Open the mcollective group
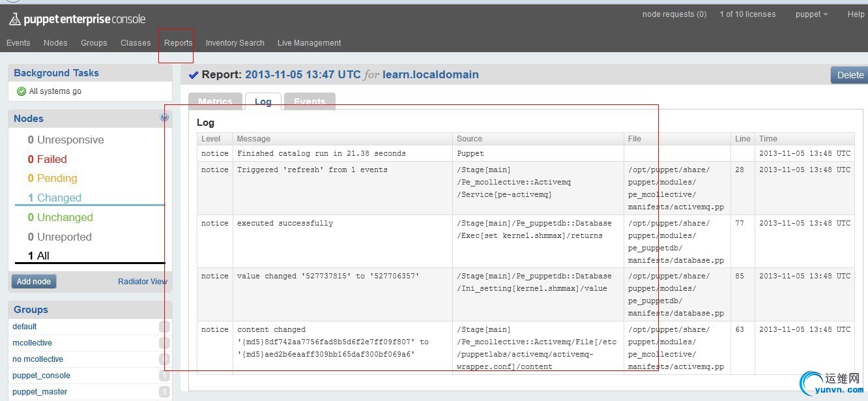This screenshot has width=868, height=401. pos(32,343)
